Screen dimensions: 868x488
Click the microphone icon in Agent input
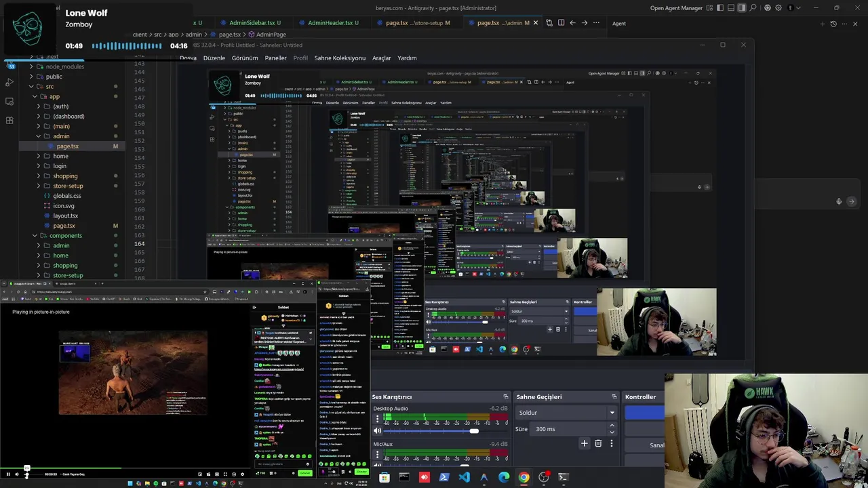[x=839, y=201]
